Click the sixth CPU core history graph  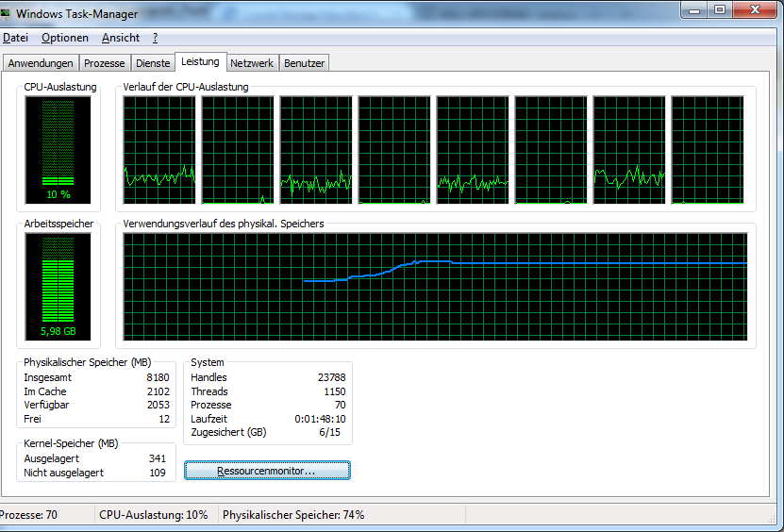pyautogui.click(x=551, y=150)
